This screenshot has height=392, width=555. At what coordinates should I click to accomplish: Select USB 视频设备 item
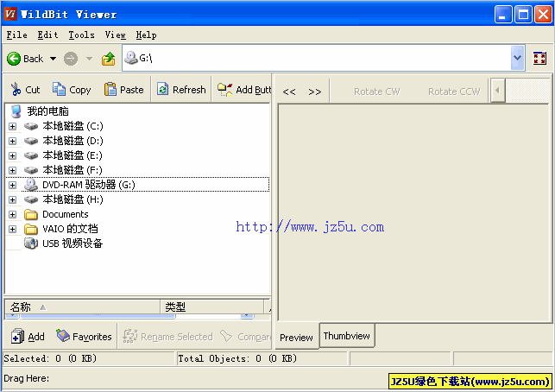pos(73,243)
